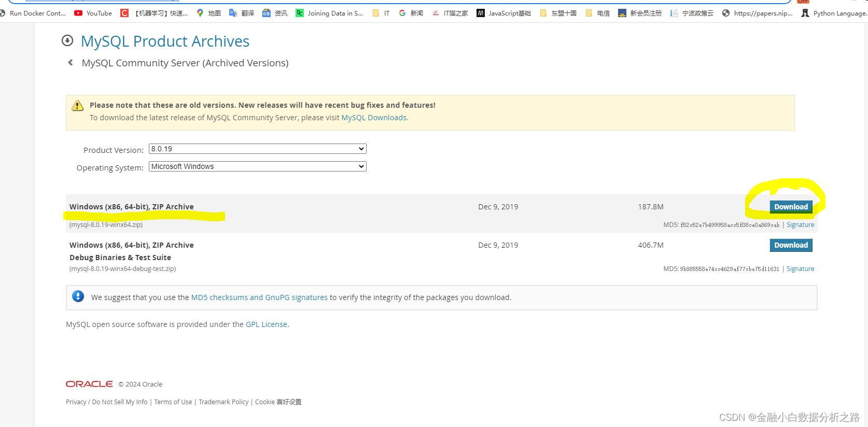868x427 pixels.
Task: Click the filename (mysql-8.0.19-winx64.zip)
Action: (106, 225)
